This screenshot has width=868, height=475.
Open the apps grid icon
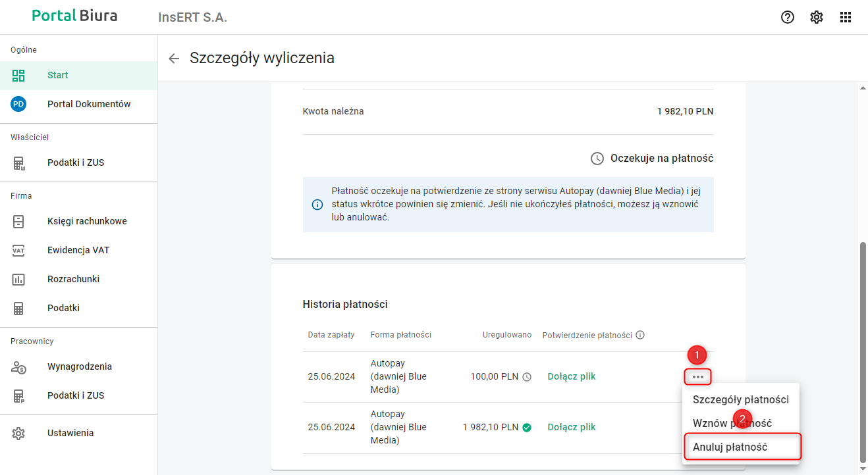click(846, 18)
